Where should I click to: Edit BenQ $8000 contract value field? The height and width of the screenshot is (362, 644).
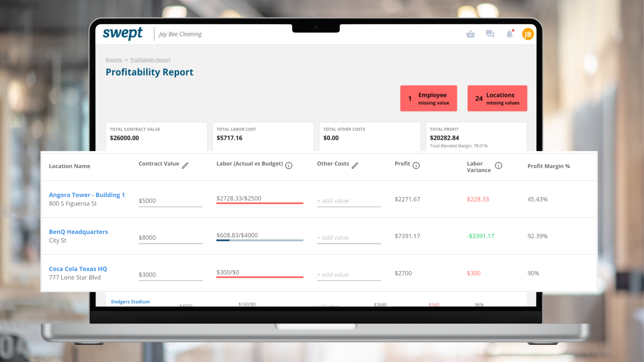click(170, 238)
